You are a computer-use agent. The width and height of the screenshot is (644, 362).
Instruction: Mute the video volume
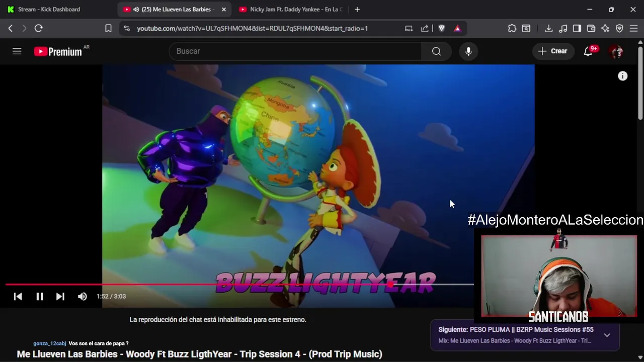tap(83, 297)
